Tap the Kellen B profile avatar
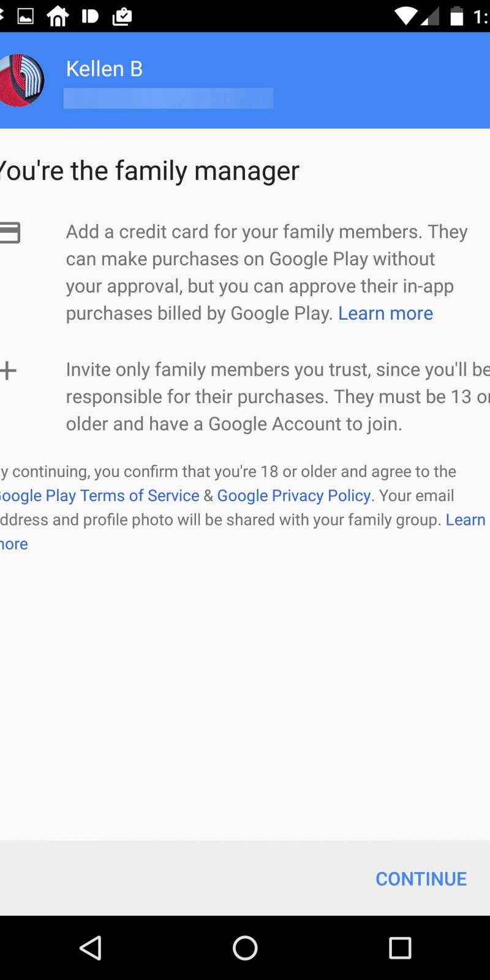 click(x=22, y=80)
